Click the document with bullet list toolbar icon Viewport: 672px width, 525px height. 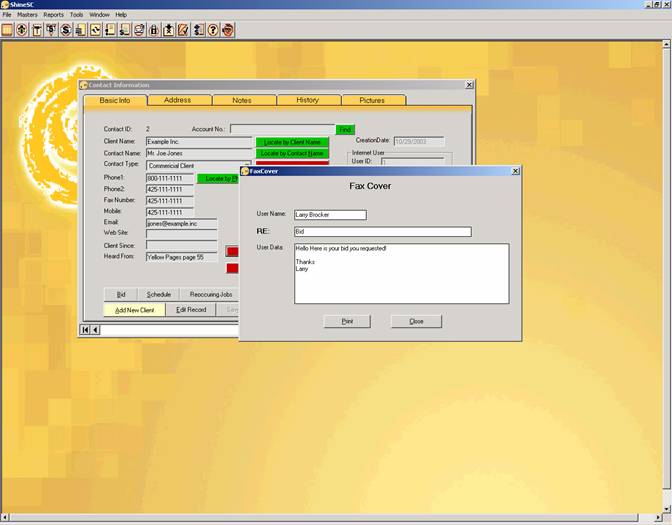[x=110, y=30]
